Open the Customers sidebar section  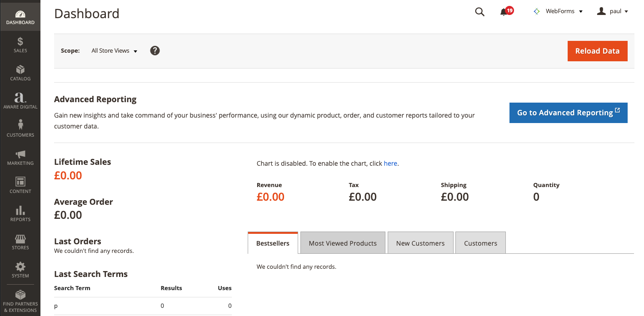pyautogui.click(x=20, y=129)
